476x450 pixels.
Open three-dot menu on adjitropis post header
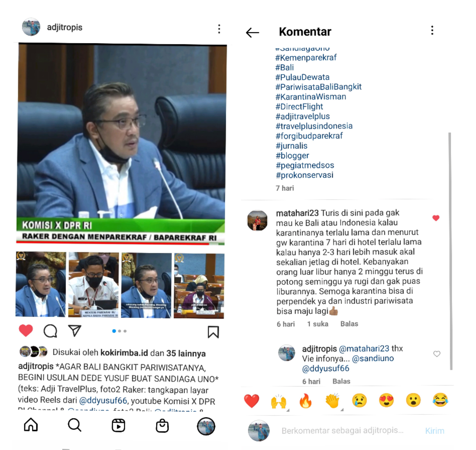tap(219, 29)
